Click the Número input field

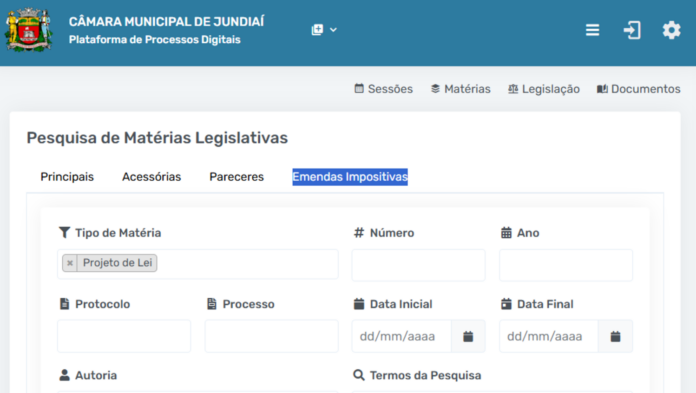point(418,265)
